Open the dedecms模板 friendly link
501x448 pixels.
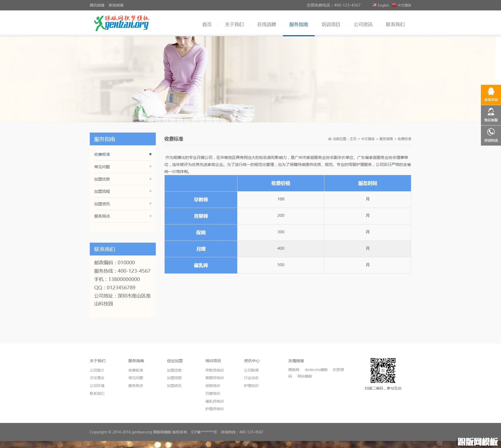(316, 370)
